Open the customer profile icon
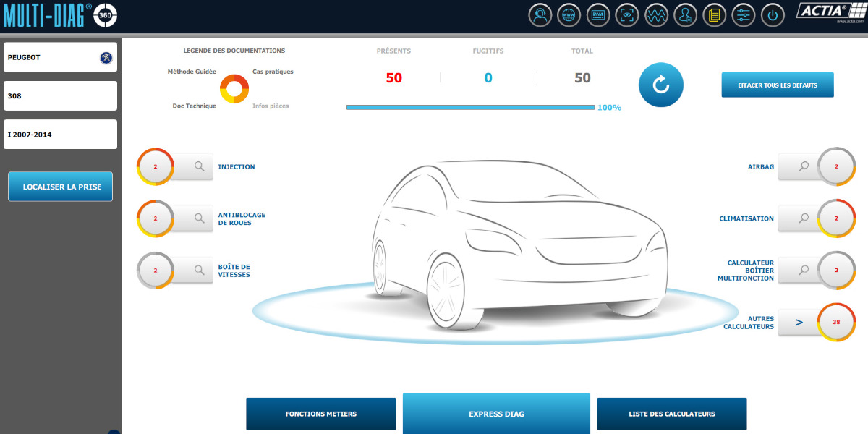This screenshot has width=868, height=434. pos(685,14)
